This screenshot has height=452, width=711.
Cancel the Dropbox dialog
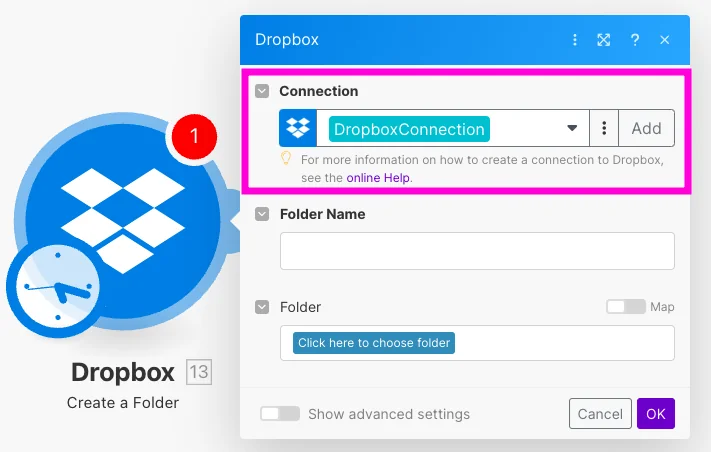click(600, 413)
